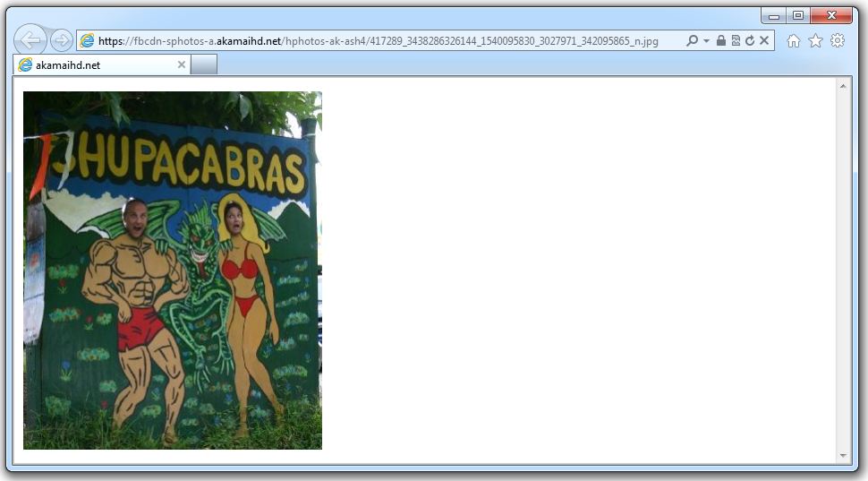Click the Forward navigation arrow
868x481 pixels.
61,40
